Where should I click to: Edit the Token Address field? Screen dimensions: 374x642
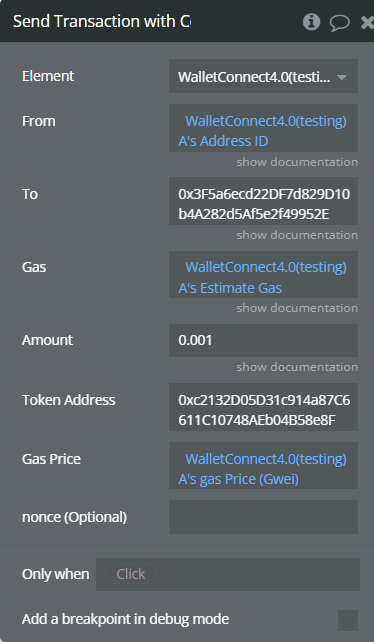(x=263, y=407)
